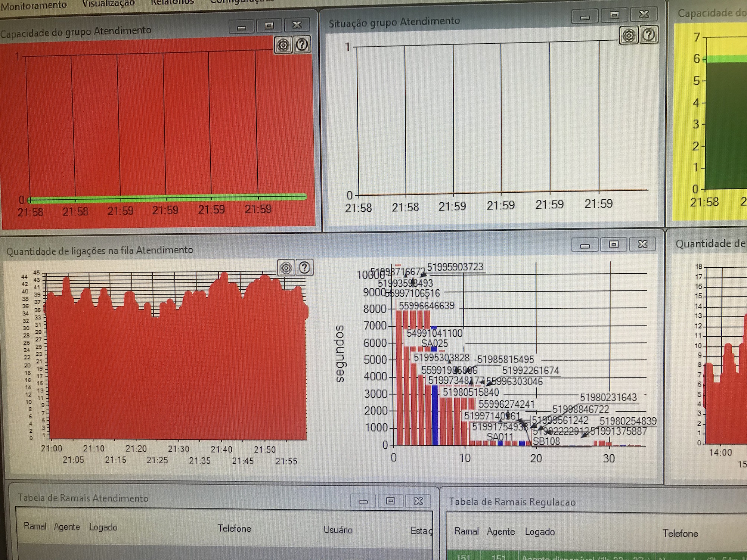Open the Relatórios menu
Screen dimensions: 747x560
172,2
